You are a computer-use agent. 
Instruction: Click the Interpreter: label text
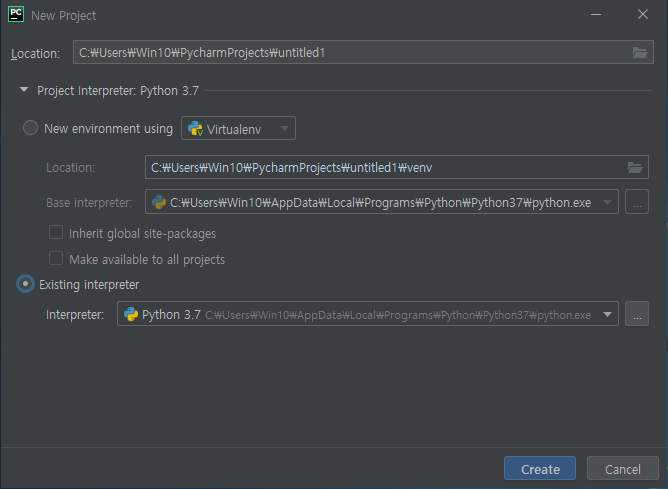tap(75, 315)
